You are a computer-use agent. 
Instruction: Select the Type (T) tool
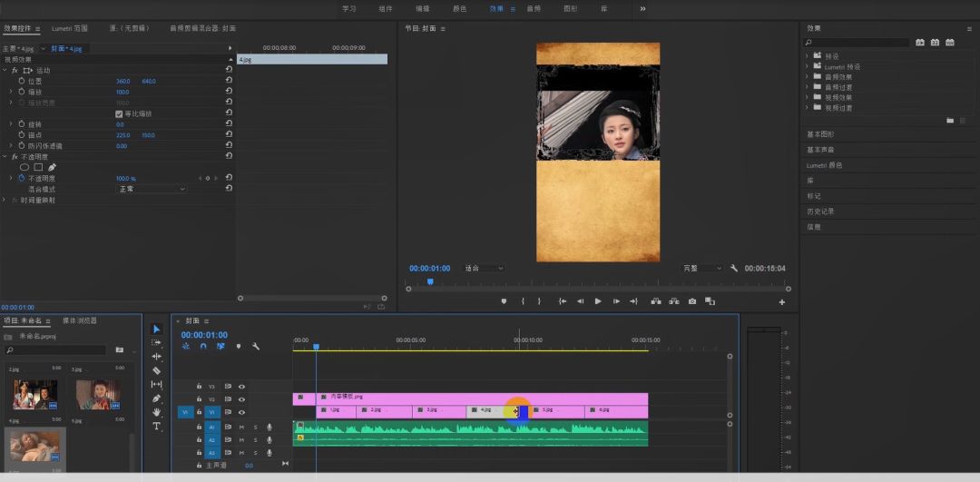[156, 426]
